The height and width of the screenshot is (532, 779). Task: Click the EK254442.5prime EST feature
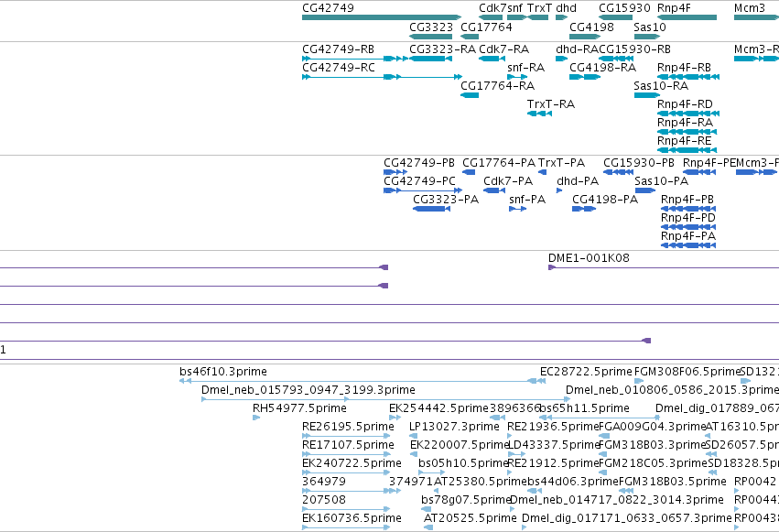395,418
